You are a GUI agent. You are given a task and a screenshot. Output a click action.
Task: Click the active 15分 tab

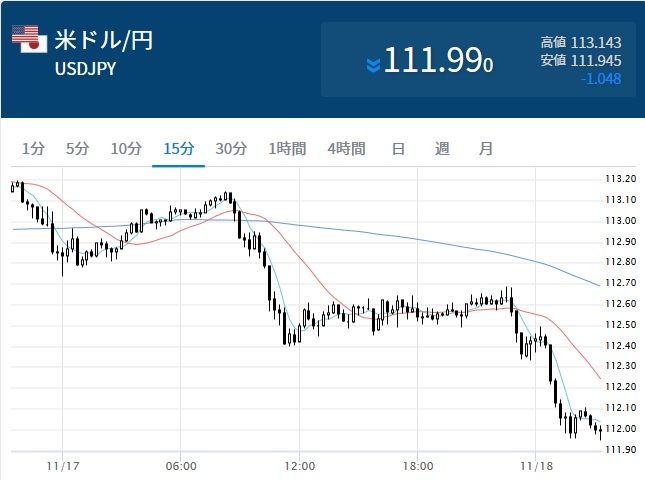pos(178,149)
